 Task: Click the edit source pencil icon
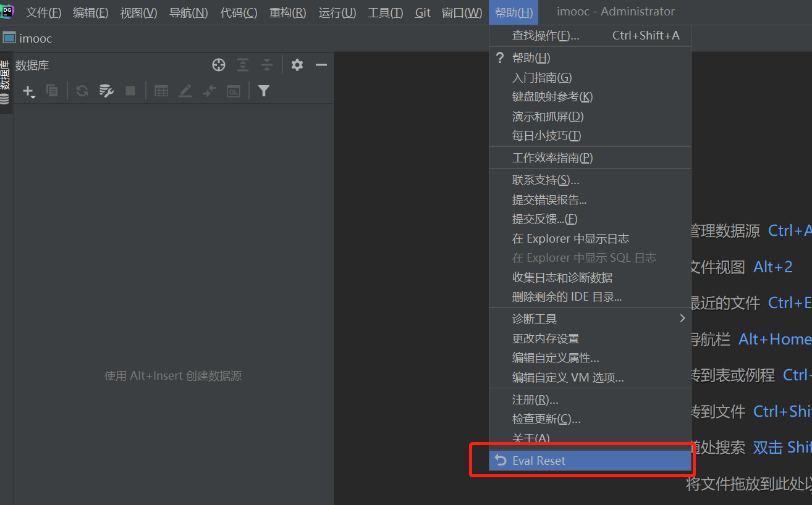point(185,91)
